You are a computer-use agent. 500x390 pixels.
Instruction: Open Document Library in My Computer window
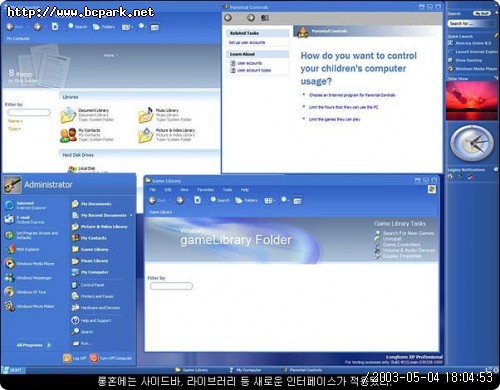coord(87,115)
